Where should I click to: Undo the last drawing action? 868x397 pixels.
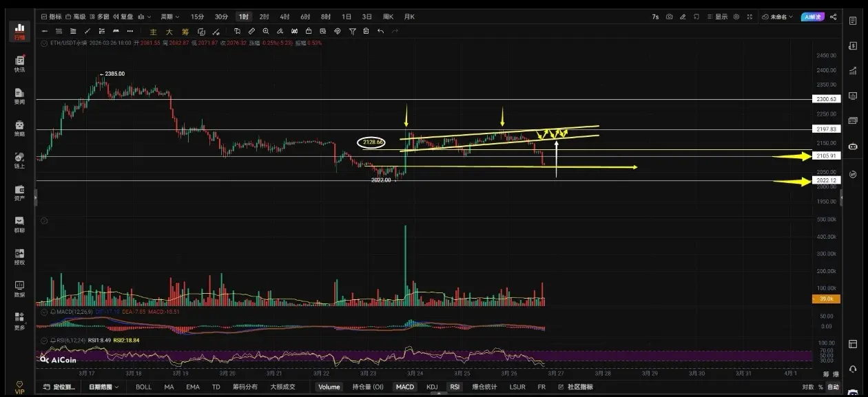pos(380,31)
